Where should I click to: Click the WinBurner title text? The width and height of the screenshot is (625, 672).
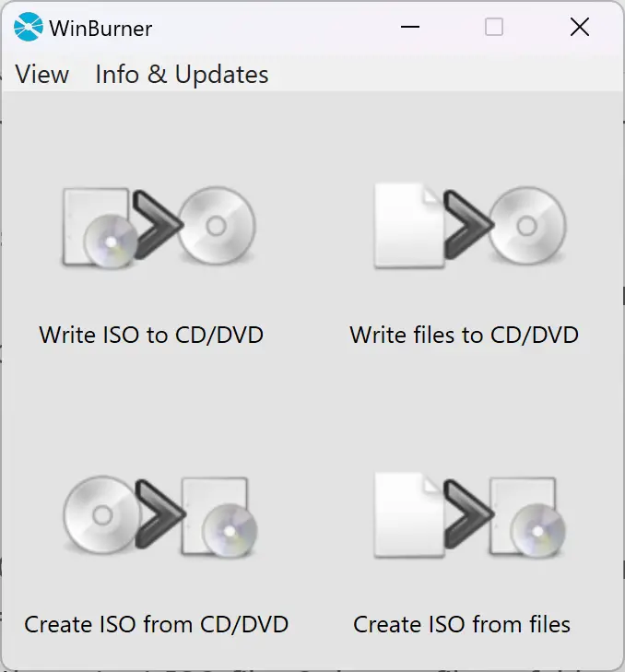click(100, 29)
